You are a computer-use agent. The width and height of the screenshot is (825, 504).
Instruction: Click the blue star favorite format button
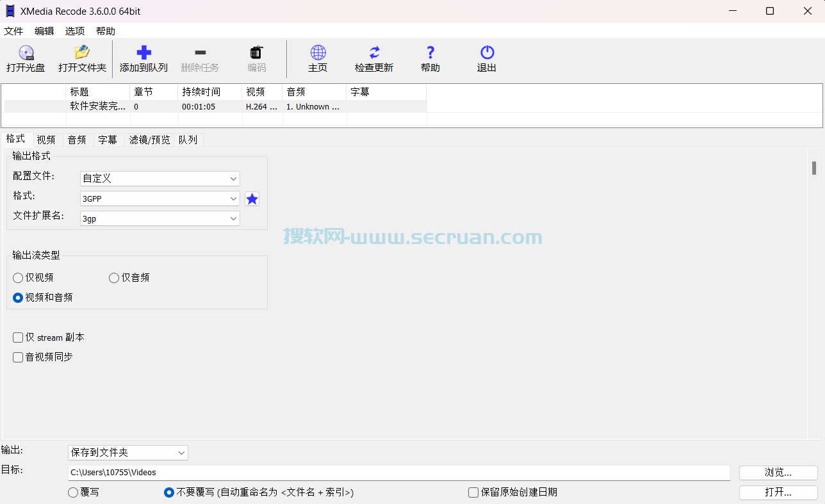tap(252, 199)
